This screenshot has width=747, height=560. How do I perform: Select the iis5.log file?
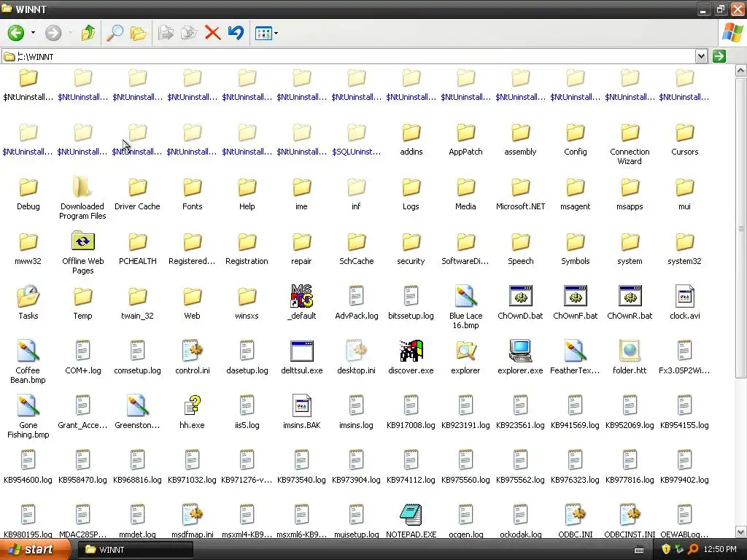[x=247, y=413]
